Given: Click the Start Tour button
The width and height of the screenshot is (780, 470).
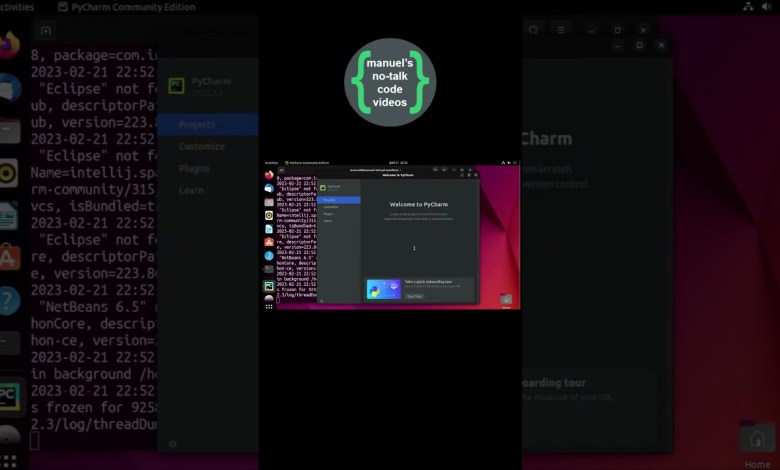Looking at the screenshot, I should [414, 296].
